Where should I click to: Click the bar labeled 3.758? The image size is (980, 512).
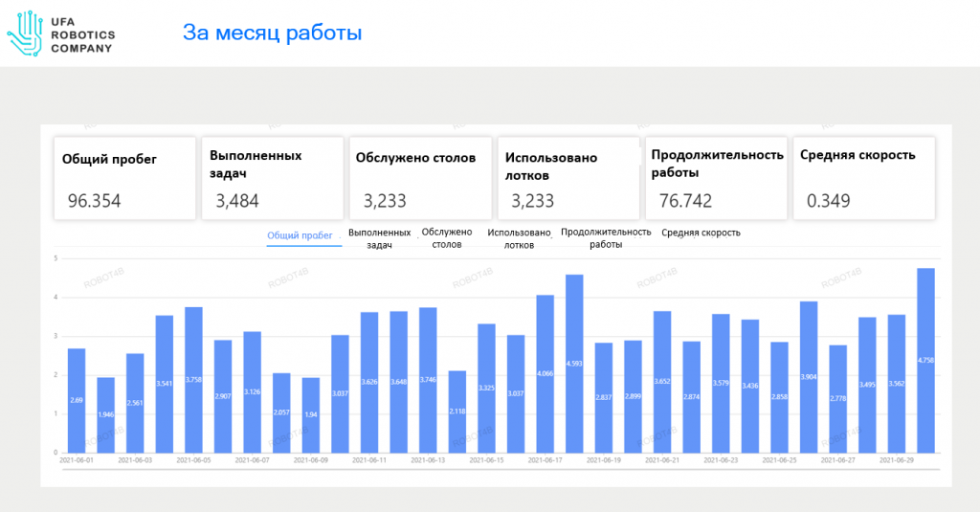(x=193, y=380)
